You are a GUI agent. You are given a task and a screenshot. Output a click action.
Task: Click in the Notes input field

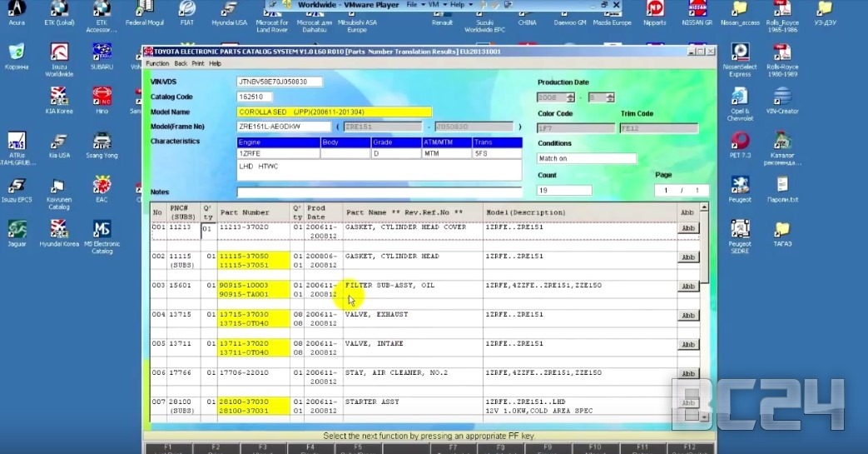tap(379, 192)
